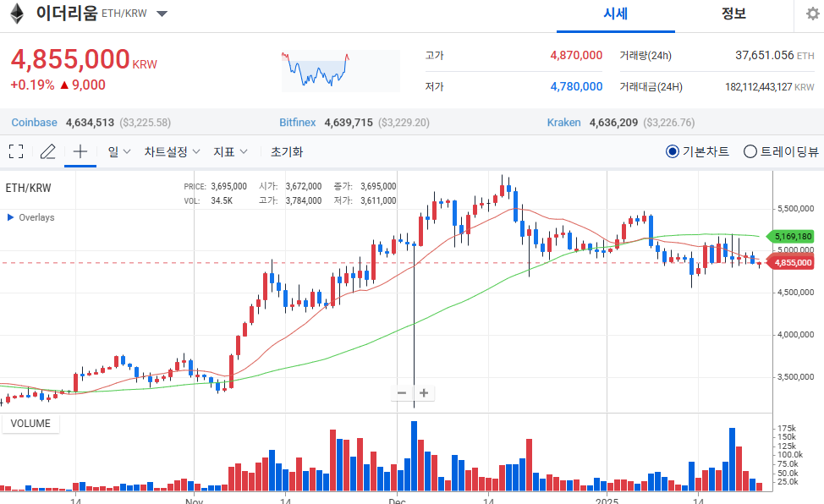Click the current price 4,855,000 KRW

[84, 59]
